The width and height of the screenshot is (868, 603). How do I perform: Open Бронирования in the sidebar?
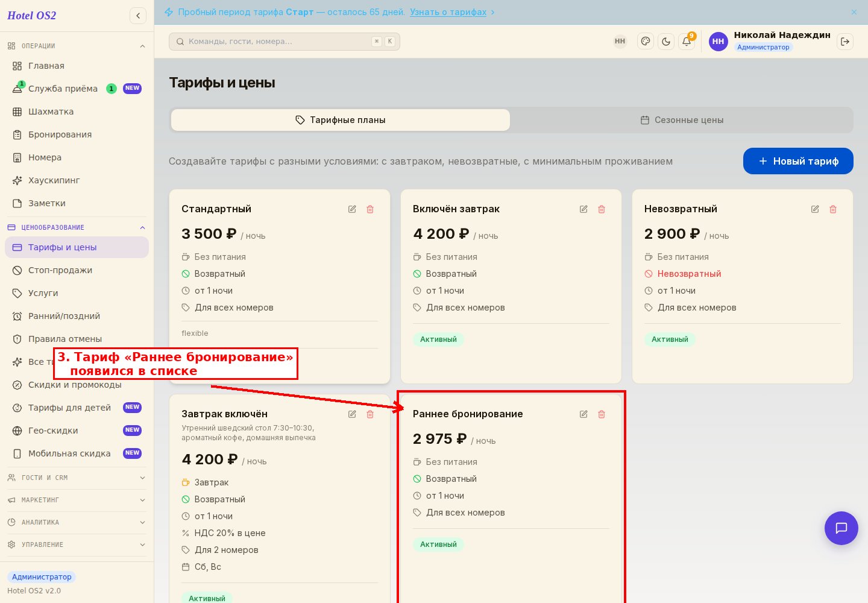[x=77, y=134]
